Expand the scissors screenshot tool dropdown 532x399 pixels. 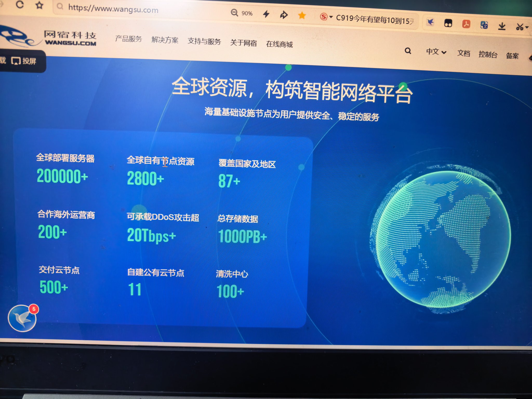tap(527, 27)
